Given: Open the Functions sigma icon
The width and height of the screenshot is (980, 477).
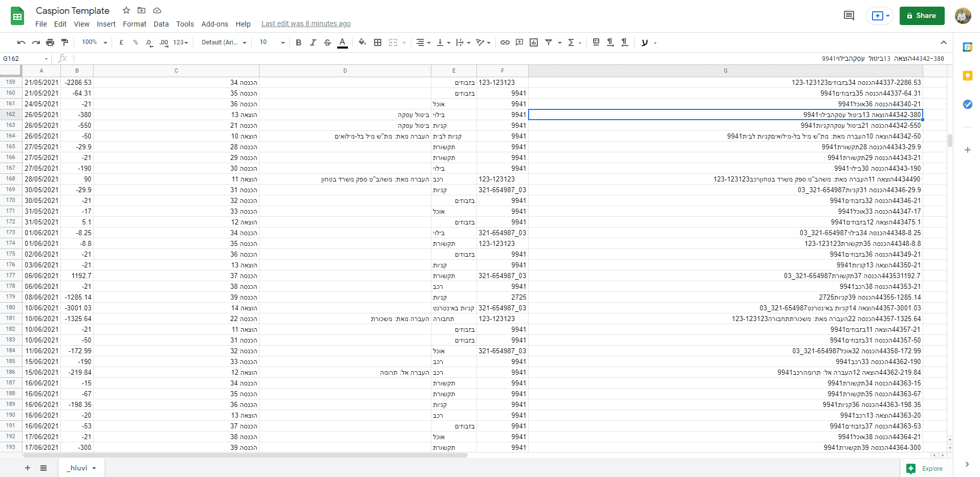Looking at the screenshot, I should pos(571,42).
